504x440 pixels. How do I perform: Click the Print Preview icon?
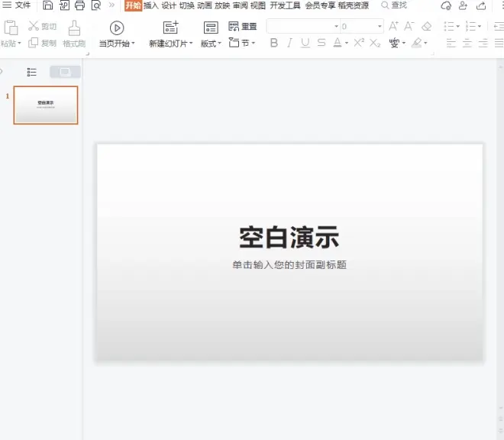pos(96,5)
